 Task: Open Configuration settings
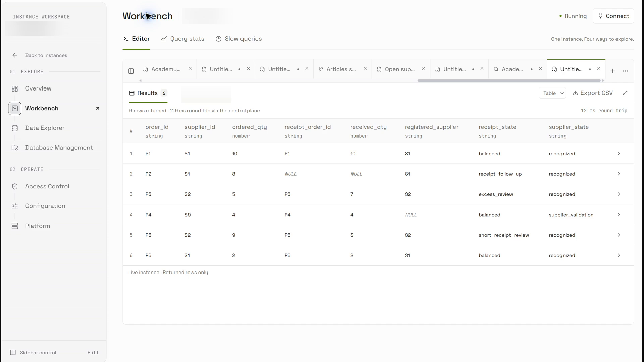45,206
